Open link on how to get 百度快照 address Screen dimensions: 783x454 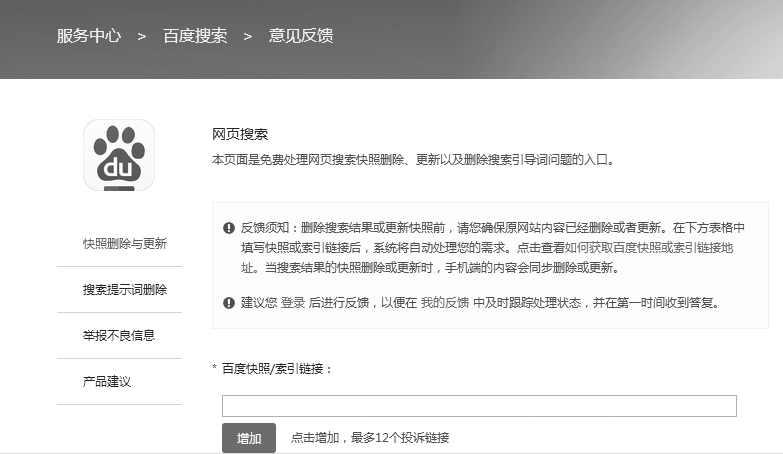(660, 249)
